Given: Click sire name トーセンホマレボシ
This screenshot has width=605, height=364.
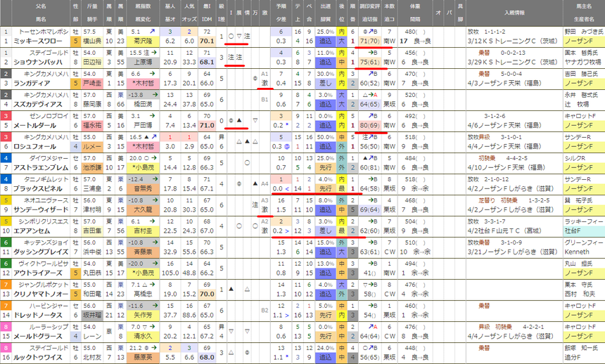Looking at the screenshot, I should 44,32.
